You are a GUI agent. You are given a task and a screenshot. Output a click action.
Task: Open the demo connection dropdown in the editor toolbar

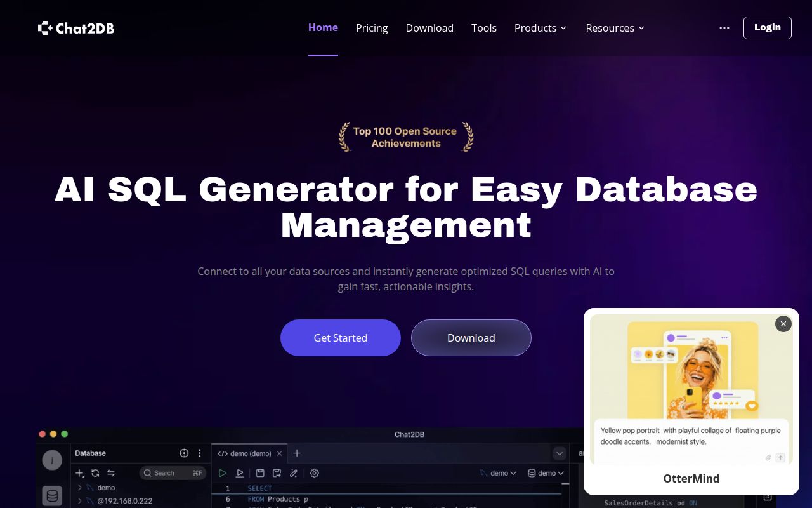(x=498, y=473)
